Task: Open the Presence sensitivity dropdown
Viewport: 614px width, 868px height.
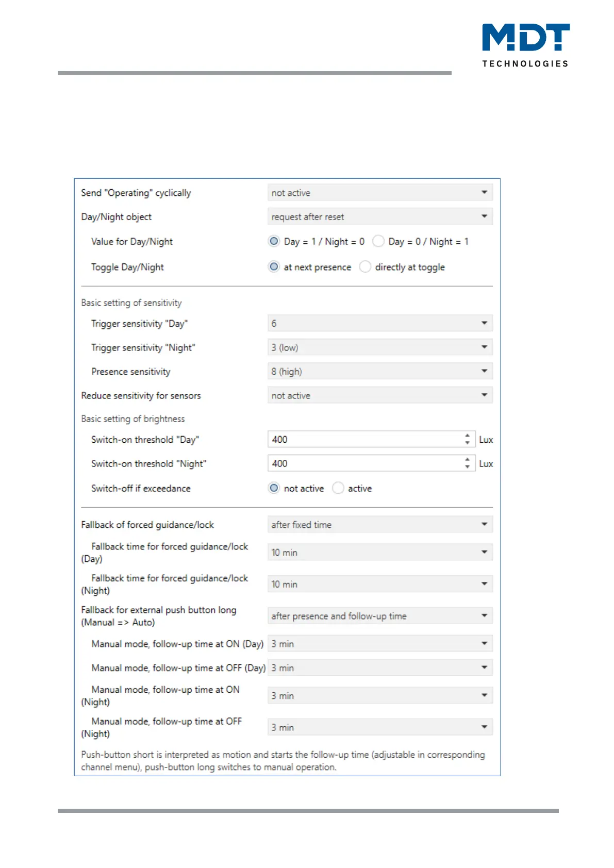Action: (x=379, y=371)
